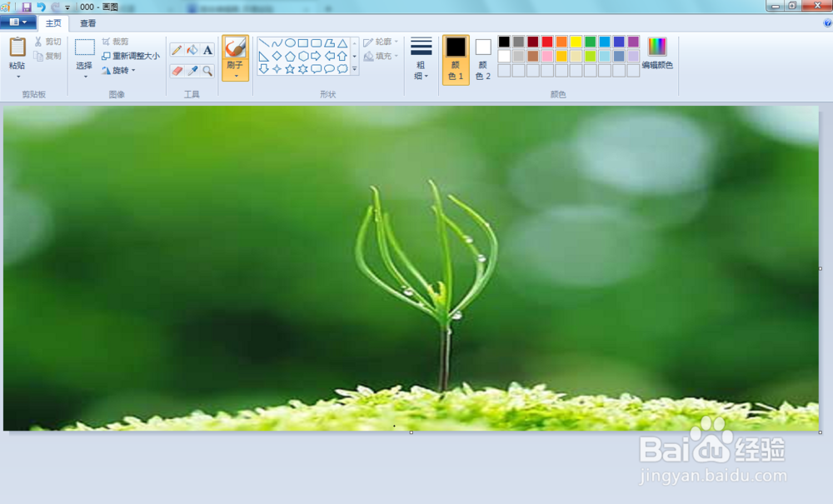Select the Text tool (A)
This screenshot has height=504, width=833.
pyautogui.click(x=207, y=50)
